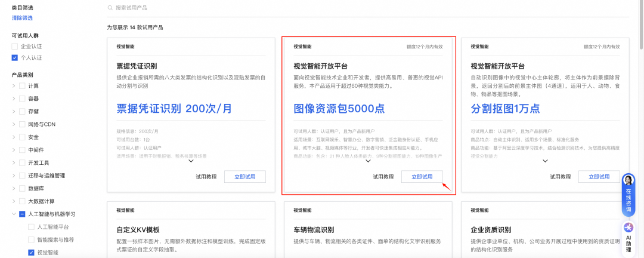The image size is (644, 258).
Task: Check the 数据库 category checkbox
Action: pyautogui.click(x=22, y=189)
